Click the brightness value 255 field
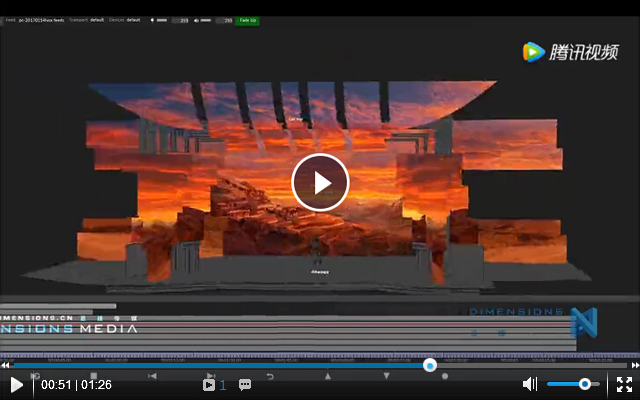Viewport: 640px width, 403px height. tap(182, 20)
